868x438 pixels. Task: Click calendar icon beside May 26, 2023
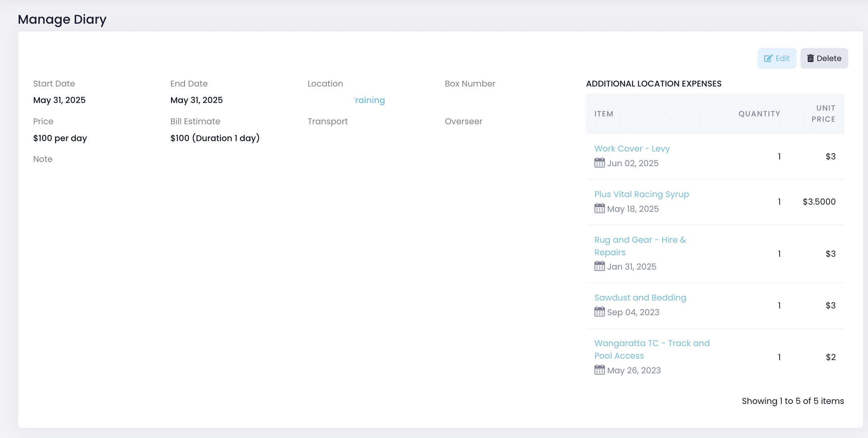[599, 370]
